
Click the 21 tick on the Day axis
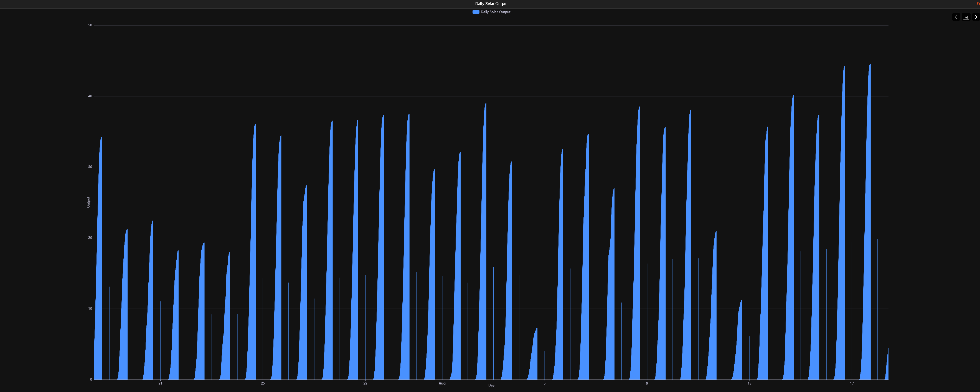coord(160,383)
